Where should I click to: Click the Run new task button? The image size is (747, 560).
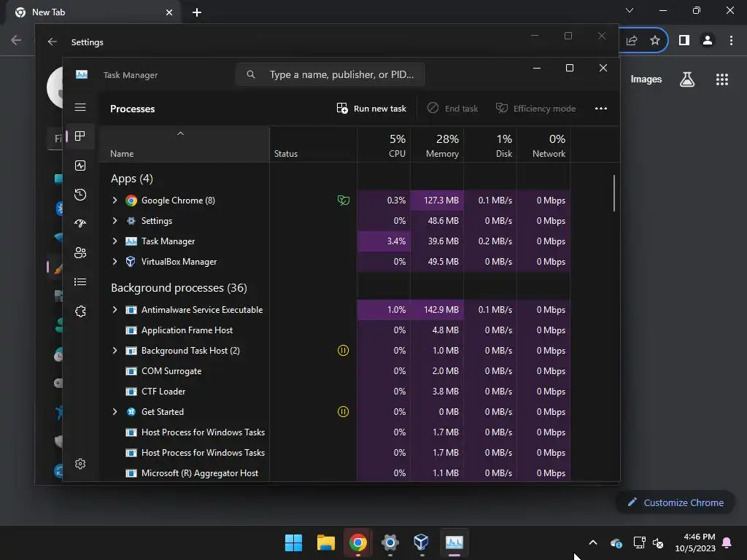pyautogui.click(x=371, y=109)
